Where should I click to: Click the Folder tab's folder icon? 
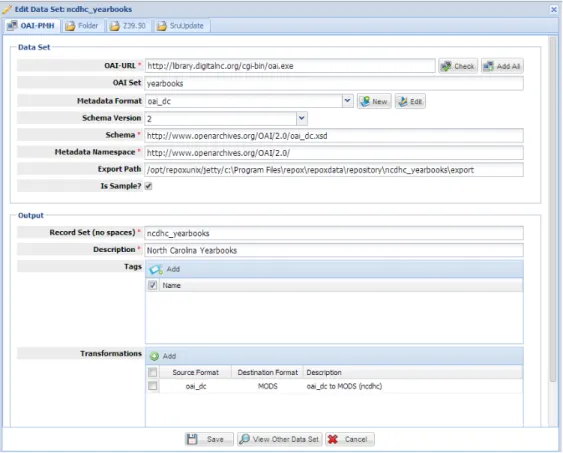pyautogui.click(x=70, y=26)
